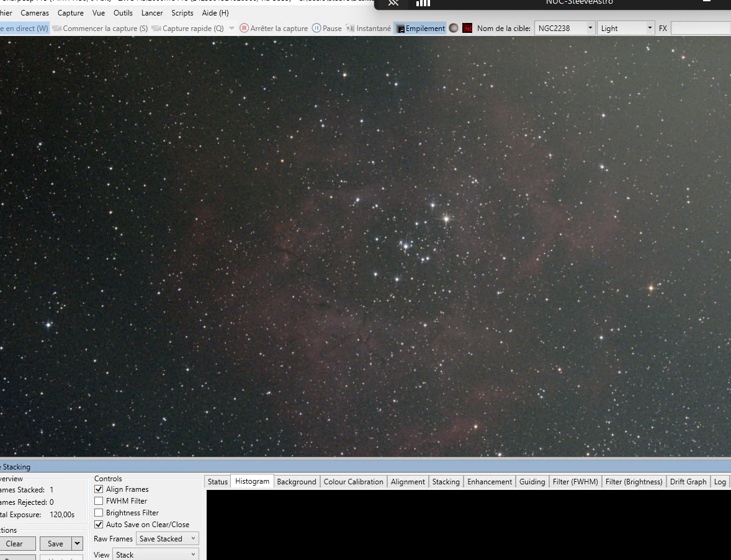Open the target name NGC2238 combo box
Screen dimensions: 731x560
(x=564, y=29)
